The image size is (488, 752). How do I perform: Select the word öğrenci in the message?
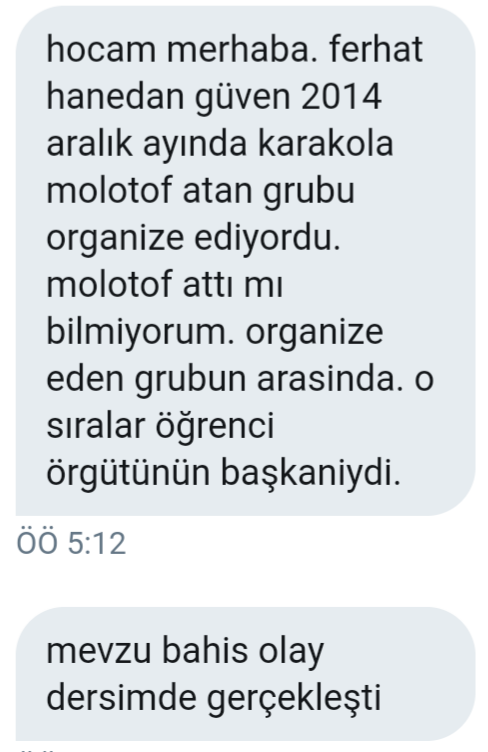tap(215, 428)
